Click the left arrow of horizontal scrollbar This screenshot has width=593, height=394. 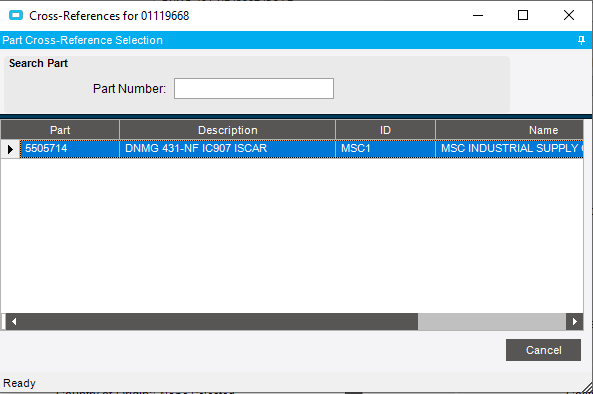coord(14,322)
